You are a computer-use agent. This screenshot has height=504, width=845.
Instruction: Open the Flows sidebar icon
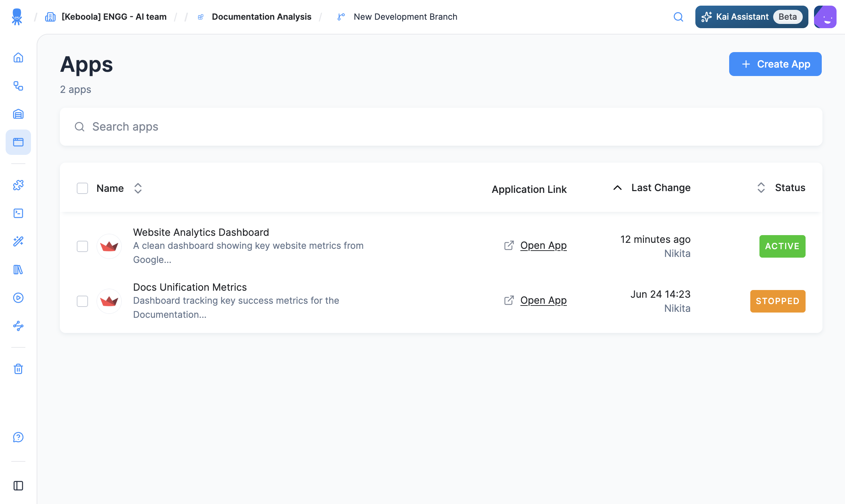[x=18, y=86]
